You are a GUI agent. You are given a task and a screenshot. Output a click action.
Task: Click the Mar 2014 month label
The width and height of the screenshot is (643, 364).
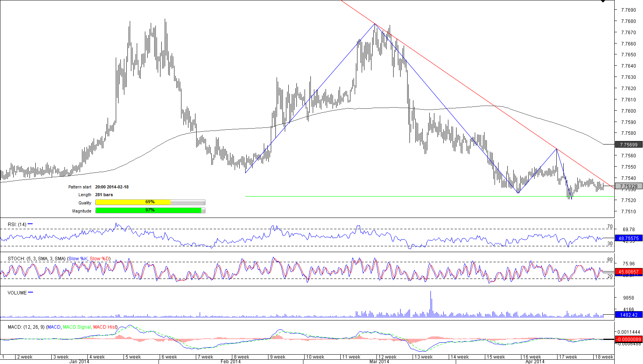379,362
